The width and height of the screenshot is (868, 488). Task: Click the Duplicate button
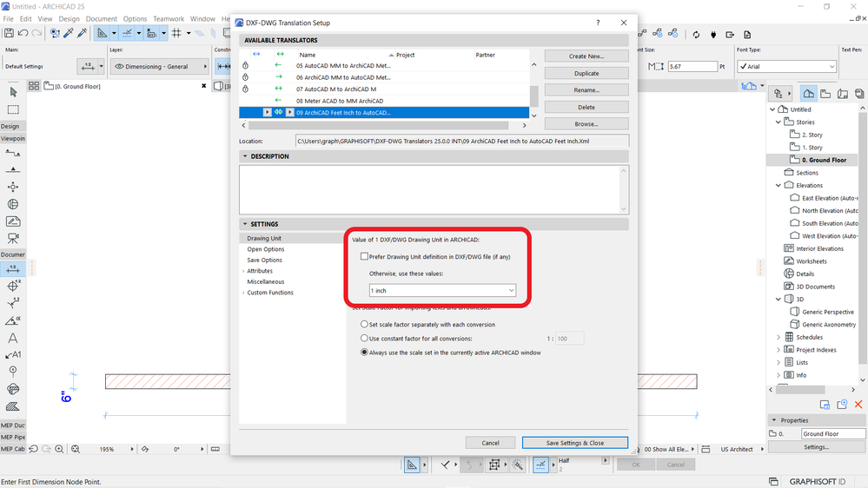586,73
